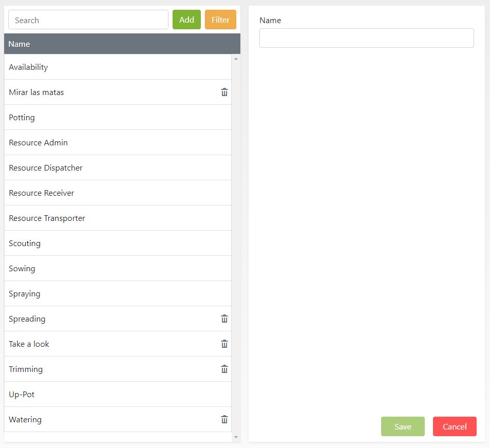Select Resource Dispatcher in the list
The height and width of the screenshot is (448, 490).
pos(46,168)
